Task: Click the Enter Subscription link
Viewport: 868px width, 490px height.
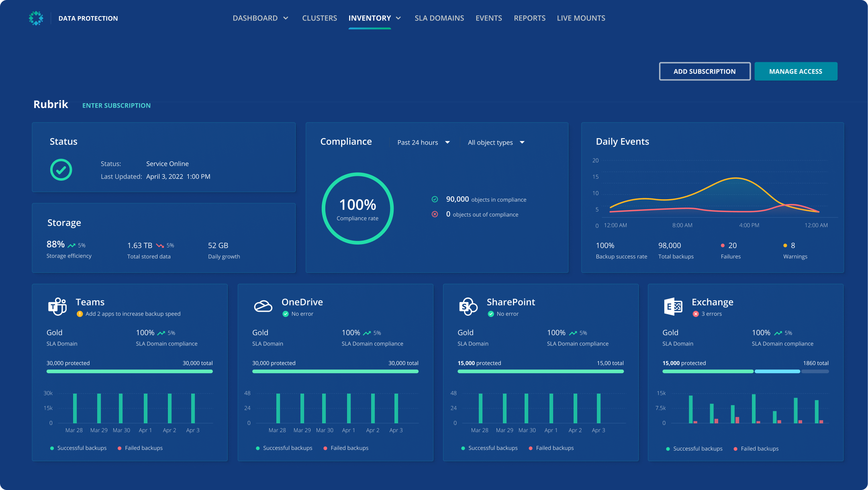Action: click(x=116, y=106)
